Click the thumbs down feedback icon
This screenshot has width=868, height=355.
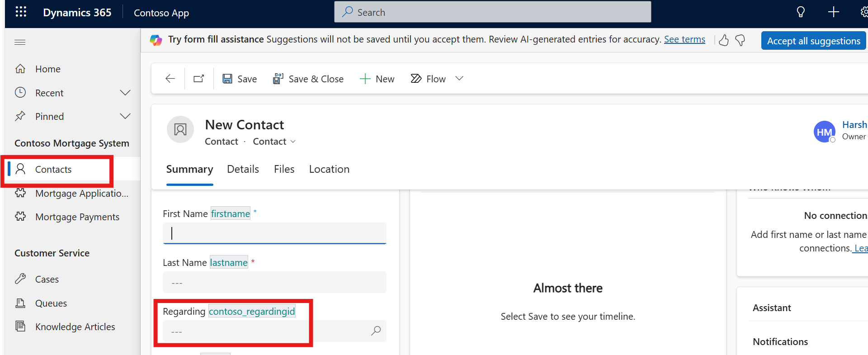(740, 40)
